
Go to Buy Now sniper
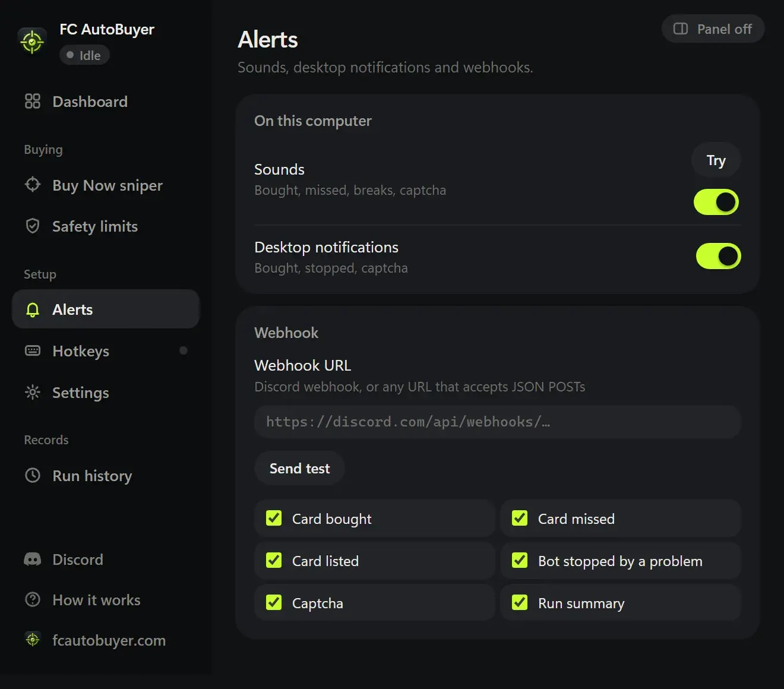[106, 185]
